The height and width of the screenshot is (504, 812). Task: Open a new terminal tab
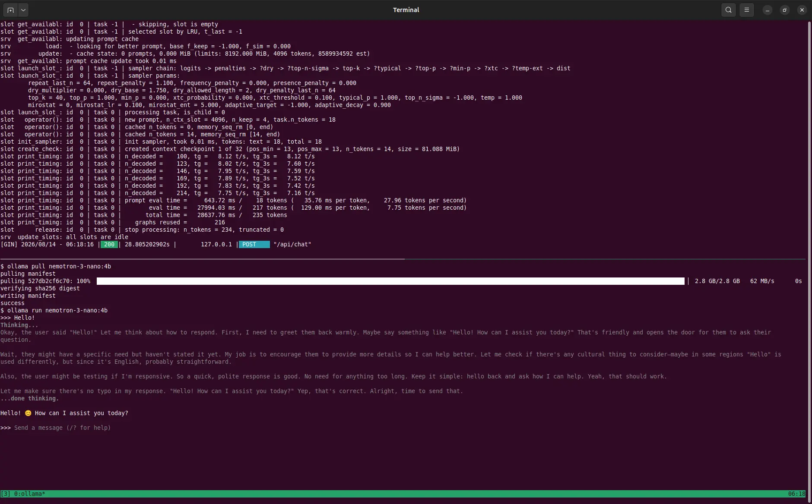pyautogui.click(x=10, y=10)
